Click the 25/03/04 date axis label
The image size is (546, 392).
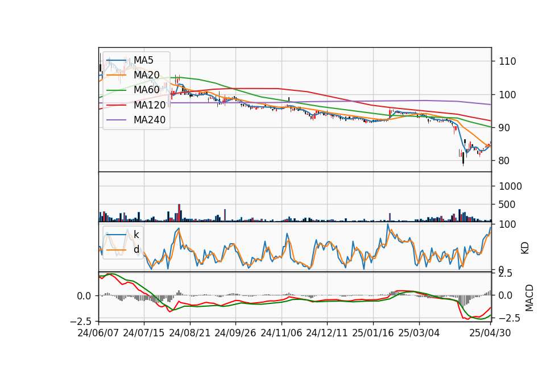(419, 333)
